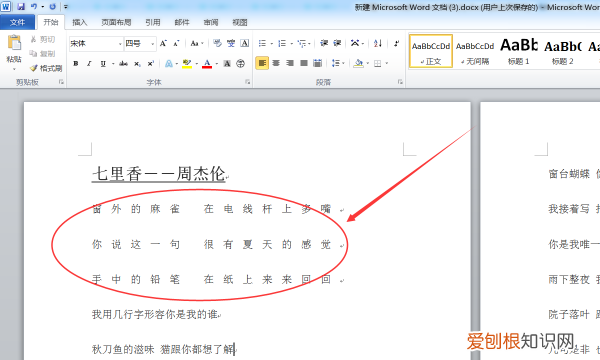Toggle strikethrough formatting
The image size is (600, 360).
pyautogui.click(x=123, y=64)
